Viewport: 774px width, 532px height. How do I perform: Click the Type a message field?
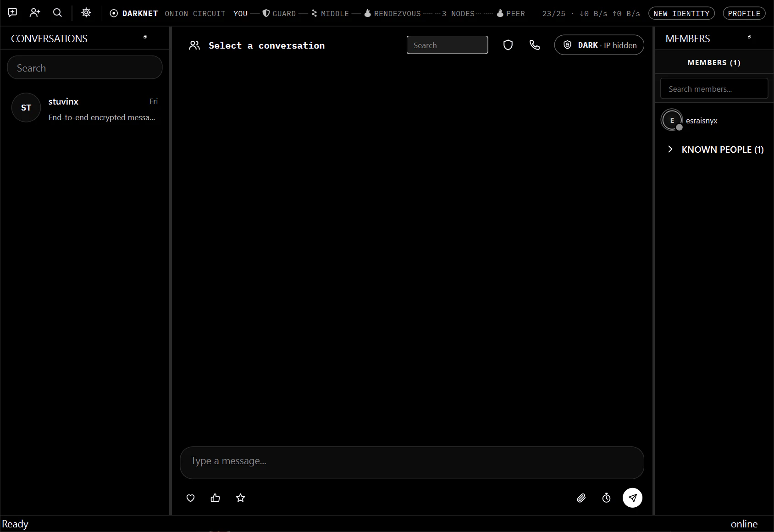tap(412, 463)
